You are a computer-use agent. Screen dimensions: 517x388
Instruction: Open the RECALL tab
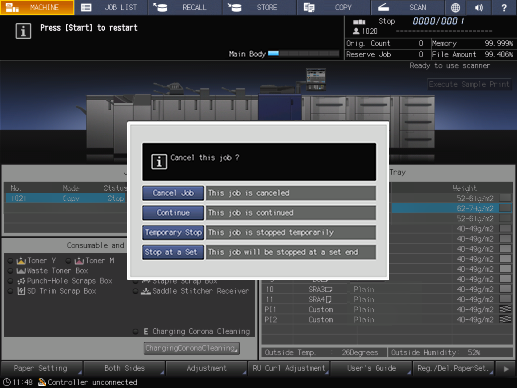pyautogui.click(x=185, y=7)
